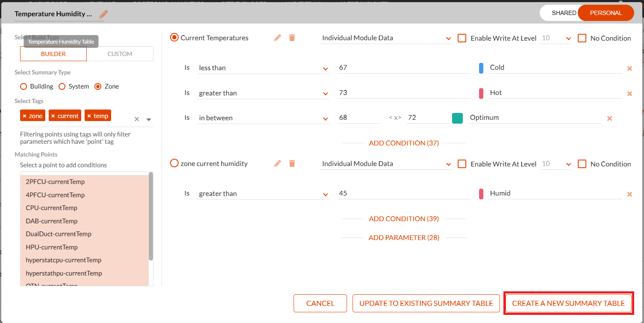Edit the zone current humidity parameter
This screenshot has width=644, height=323.
(x=278, y=163)
